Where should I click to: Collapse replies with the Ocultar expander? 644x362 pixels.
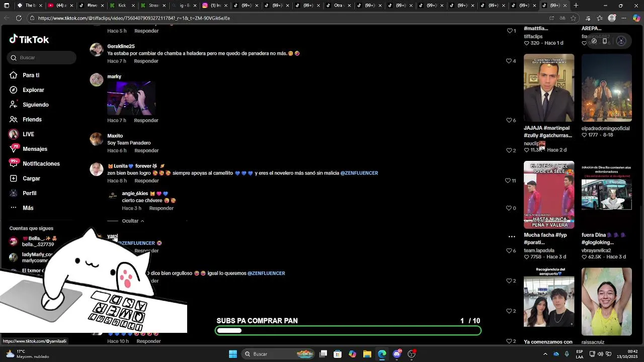(133, 221)
